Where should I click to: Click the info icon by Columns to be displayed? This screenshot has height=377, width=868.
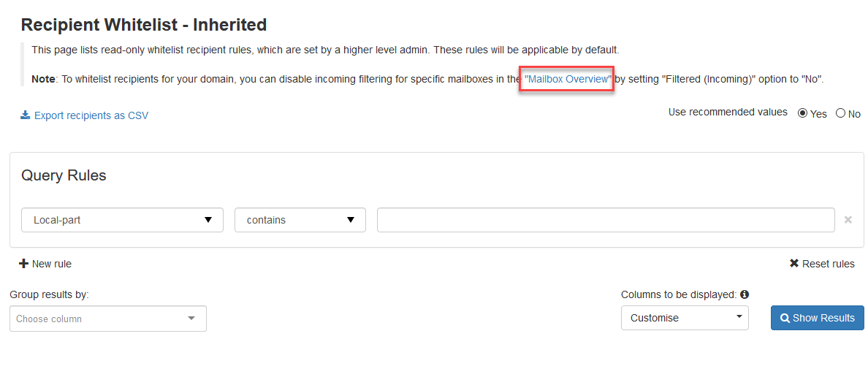(745, 294)
